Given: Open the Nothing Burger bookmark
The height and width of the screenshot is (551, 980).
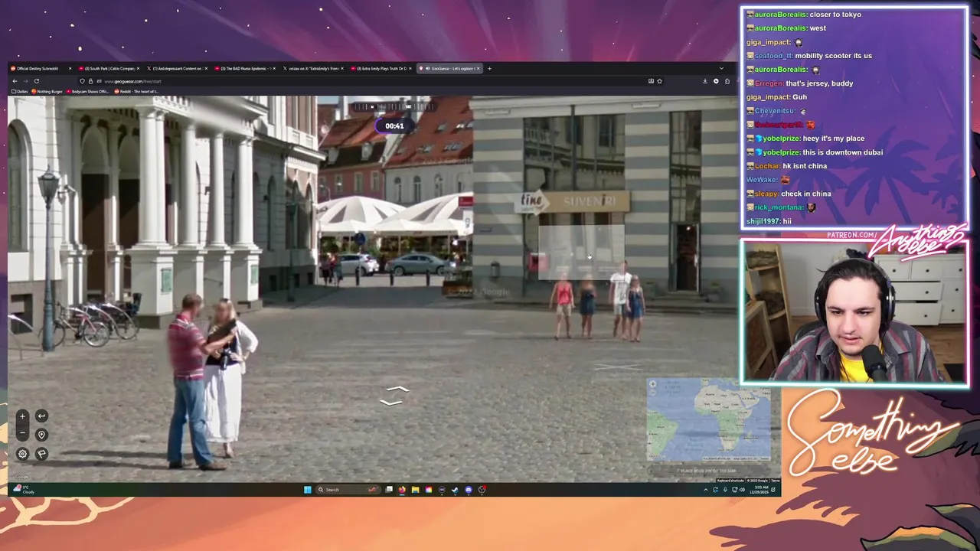Looking at the screenshot, I should tap(47, 91).
